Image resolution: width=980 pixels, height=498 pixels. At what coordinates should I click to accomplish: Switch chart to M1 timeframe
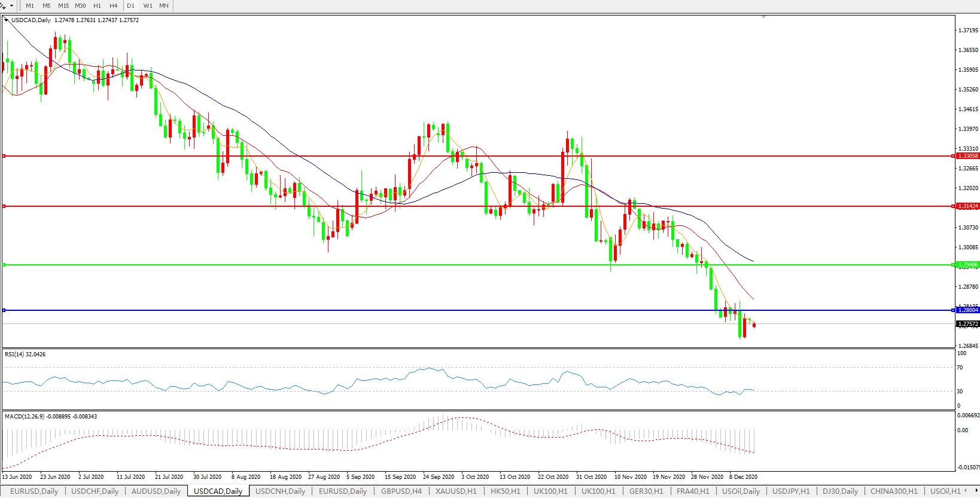(30, 6)
